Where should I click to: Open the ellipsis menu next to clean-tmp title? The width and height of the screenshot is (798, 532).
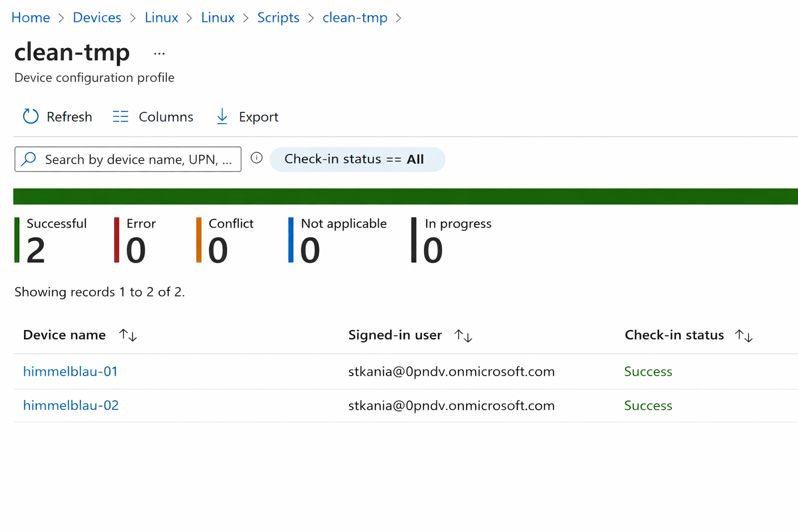coord(159,54)
